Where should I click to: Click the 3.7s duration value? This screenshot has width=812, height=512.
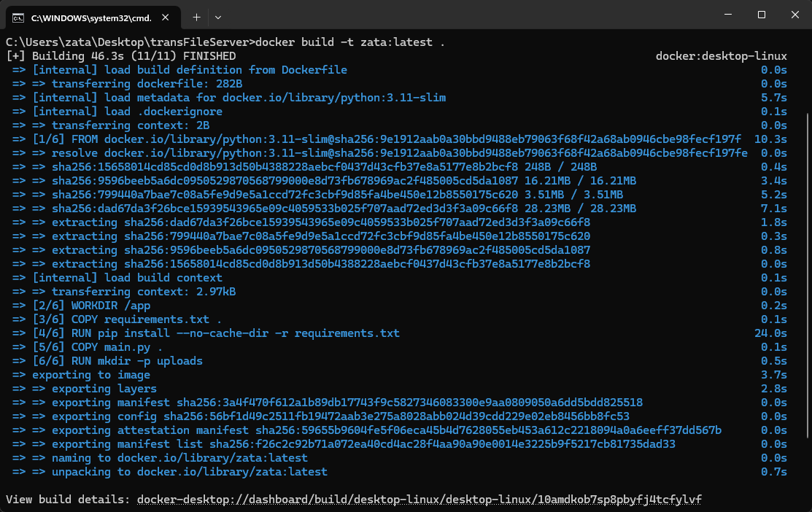(773, 375)
